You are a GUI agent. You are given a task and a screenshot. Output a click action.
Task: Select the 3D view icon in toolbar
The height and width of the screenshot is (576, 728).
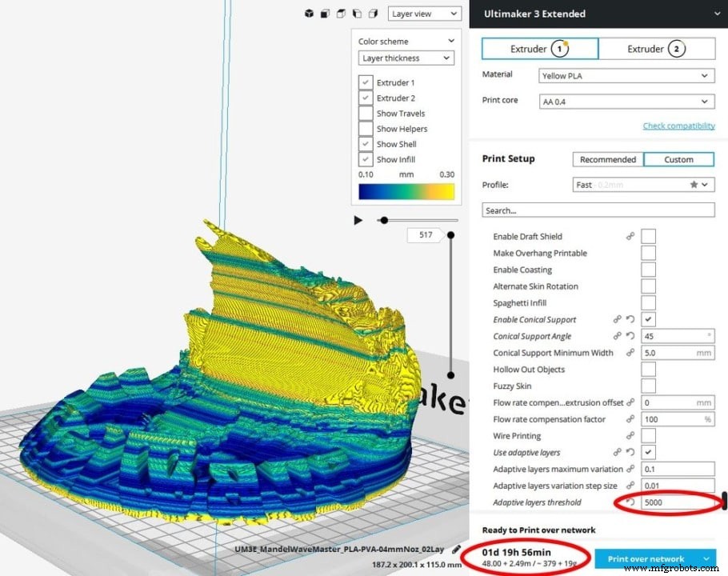pyautogui.click(x=308, y=13)
